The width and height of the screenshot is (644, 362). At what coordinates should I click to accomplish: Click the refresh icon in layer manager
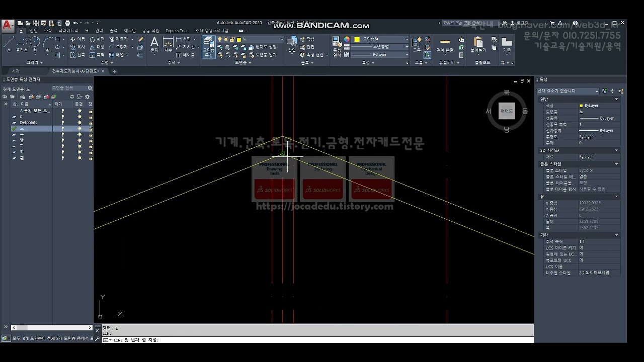72,97
